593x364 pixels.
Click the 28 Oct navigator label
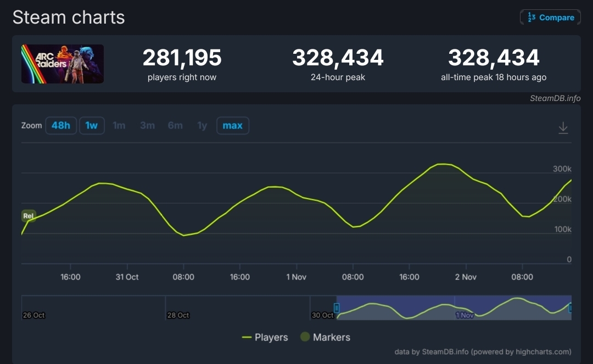(x=178, y=315)
